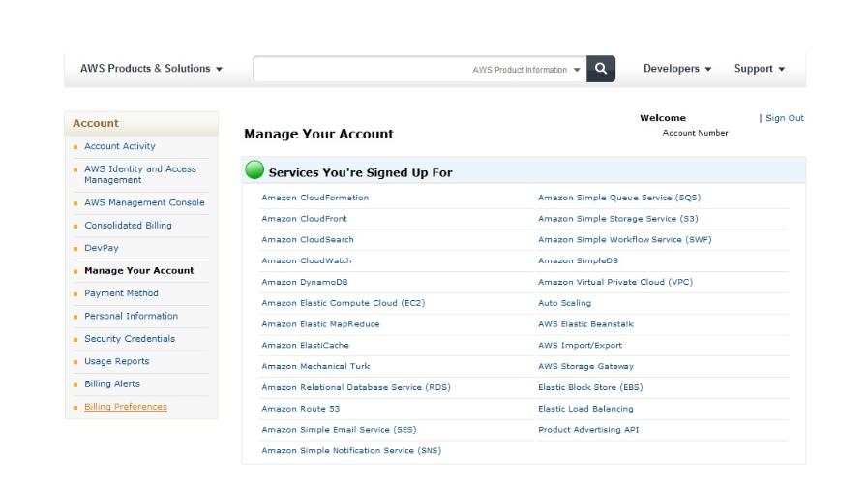Select Manage Your Account sidebar item
868x489 pixels.
(x=139, y=271)
